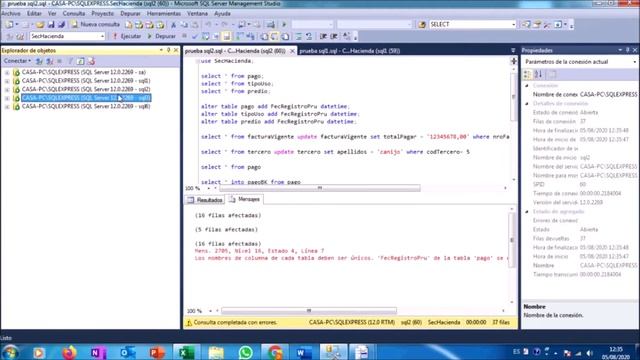Open the Herramientas menu
Screen dimensions: 640x360
click(164, 13)
